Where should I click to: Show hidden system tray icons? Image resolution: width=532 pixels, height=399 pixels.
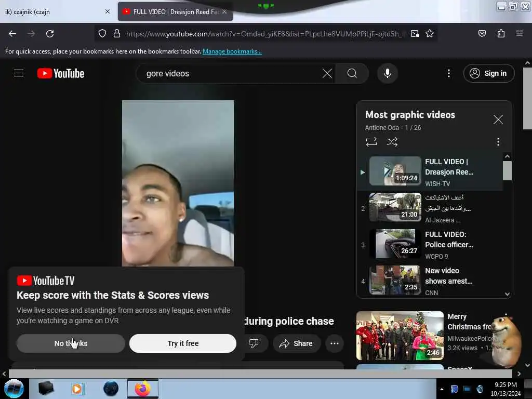coord(442,389)
